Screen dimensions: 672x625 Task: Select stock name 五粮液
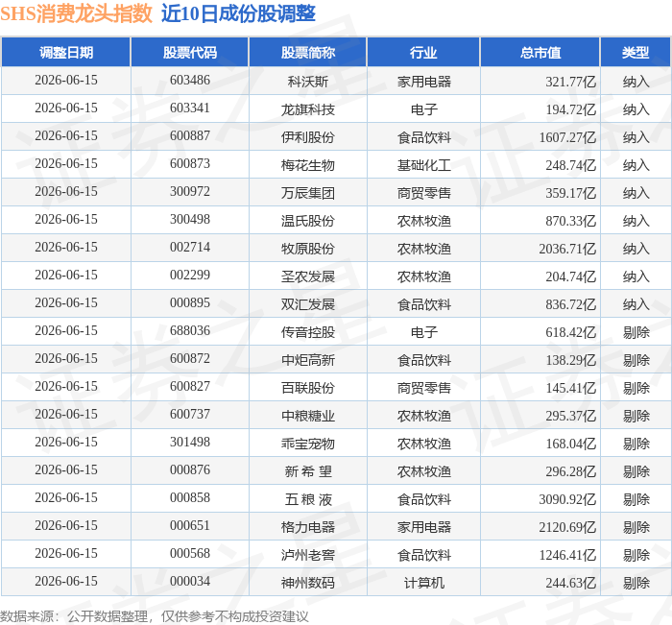(308, 499)
